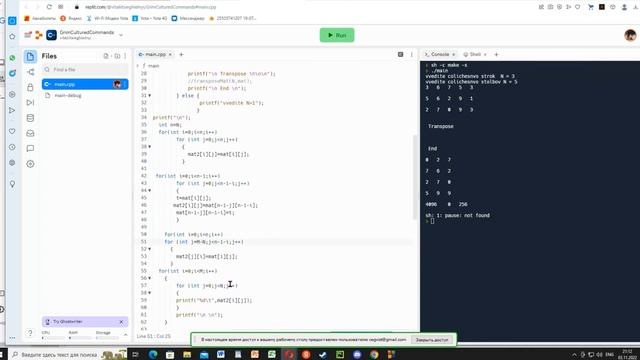
Task: Open the Yota 4G bookmark
Action: tap(149, 18)
